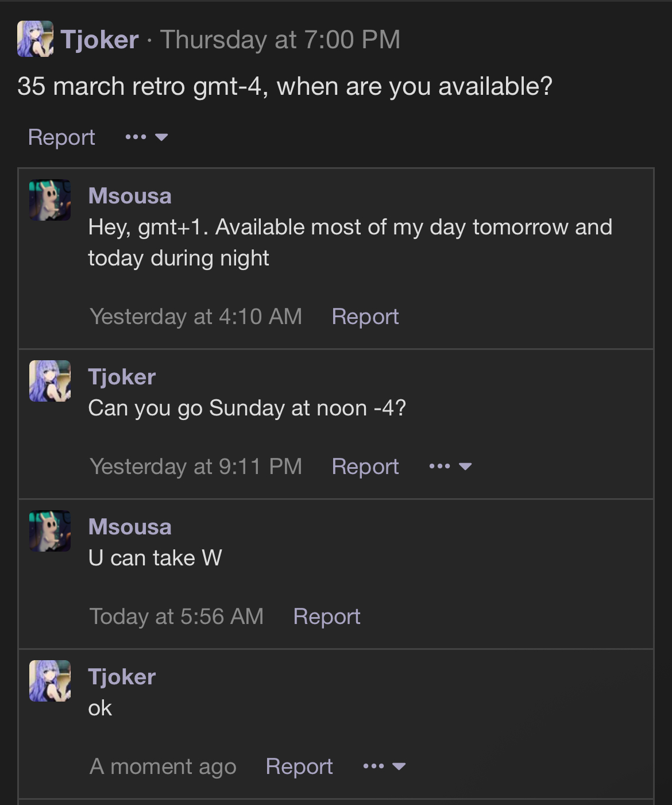Open Msousa's avatar beside 'U can take W'

point(50,531)
